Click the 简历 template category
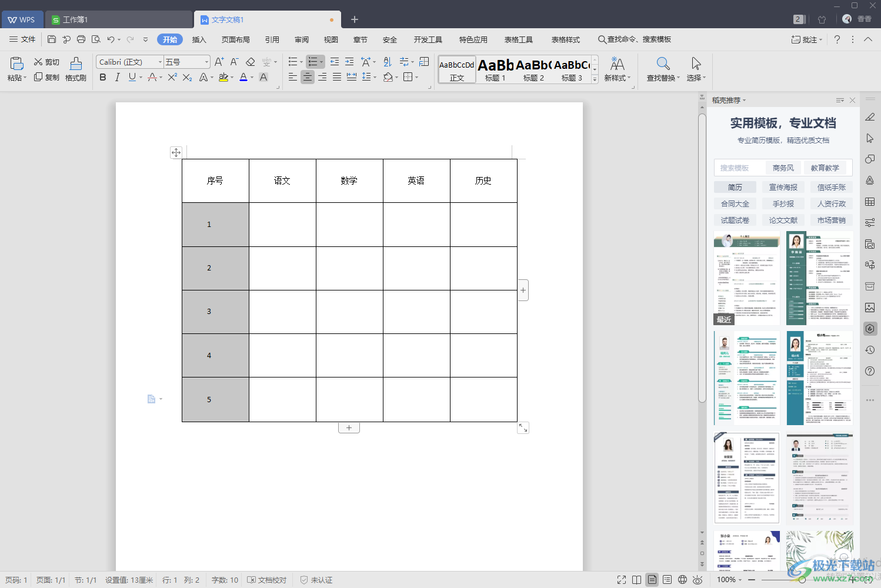The height and width of the screenshot is (588, 881). click(x=735, y=187)
